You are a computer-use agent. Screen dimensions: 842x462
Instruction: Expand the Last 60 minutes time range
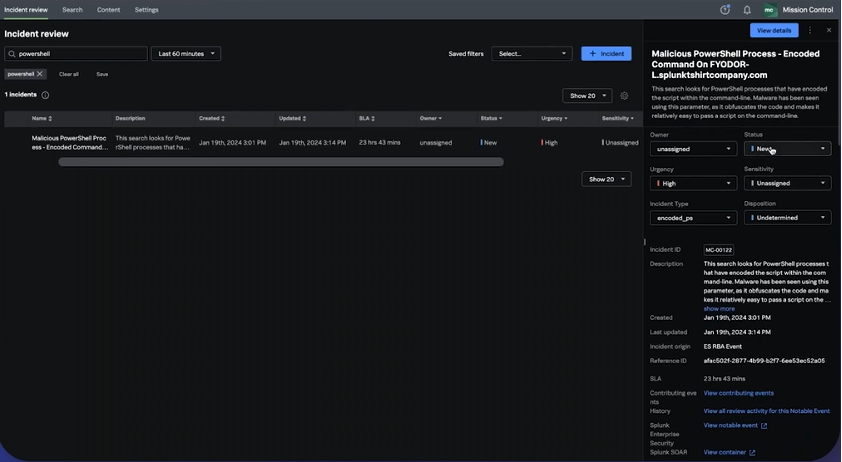click(x=187, y=54)
